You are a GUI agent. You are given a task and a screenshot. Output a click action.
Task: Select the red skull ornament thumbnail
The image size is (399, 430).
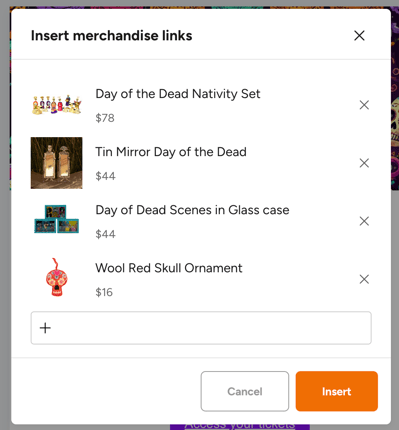[57, 277]
